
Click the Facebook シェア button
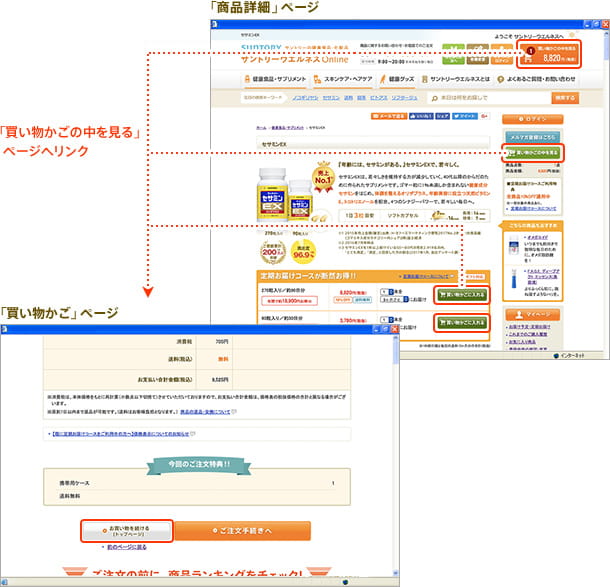(442, 116)
